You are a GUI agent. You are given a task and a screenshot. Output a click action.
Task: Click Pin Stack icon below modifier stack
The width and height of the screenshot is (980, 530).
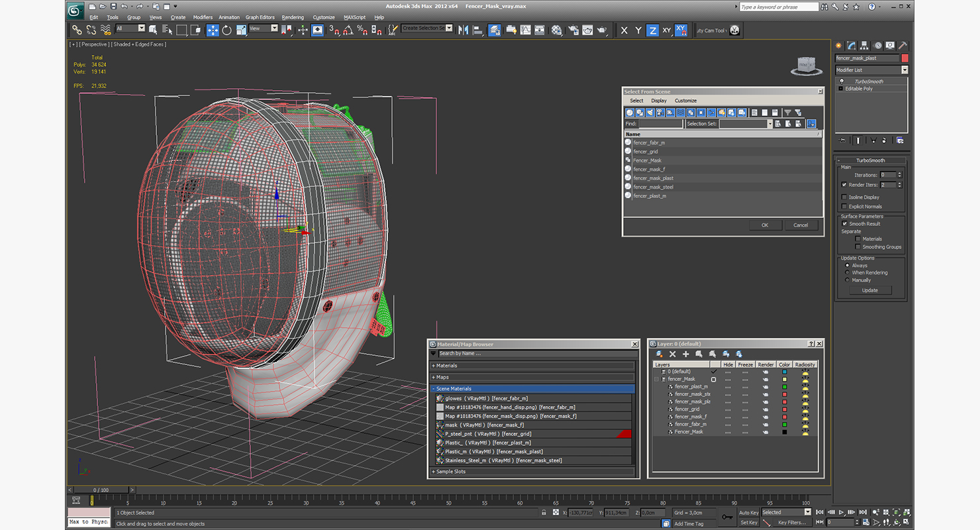(x=842, y=140)
